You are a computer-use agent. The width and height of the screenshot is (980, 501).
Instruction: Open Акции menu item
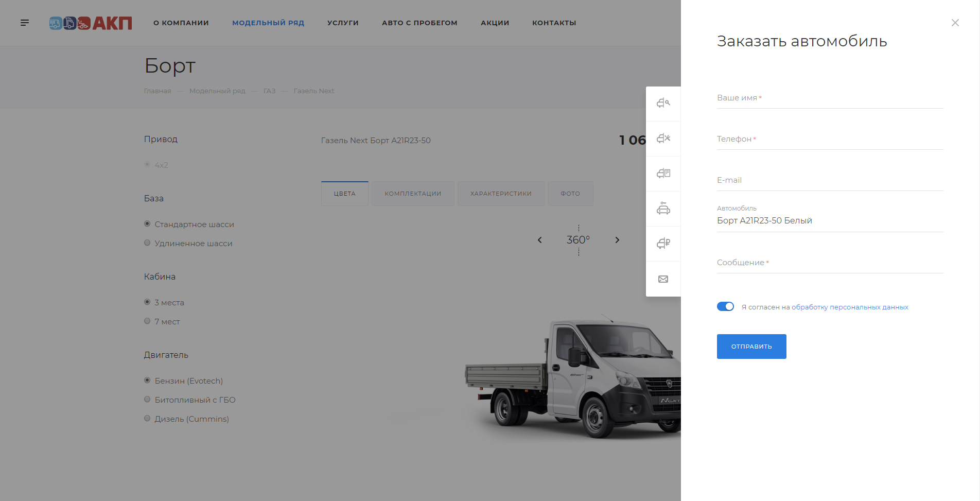click(x=495, y=23)
